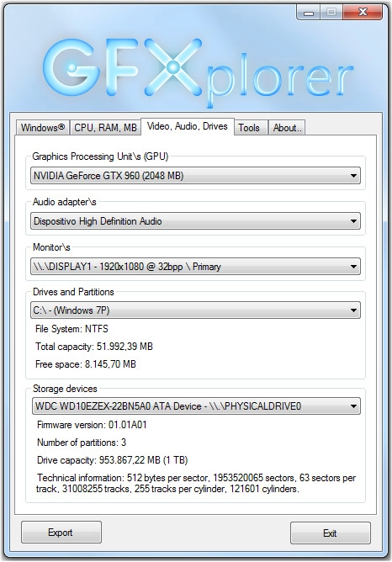This screenshot has height=562, width=392.
Task: Expand the GPU dropdown arrow
Action: point(353,176)
